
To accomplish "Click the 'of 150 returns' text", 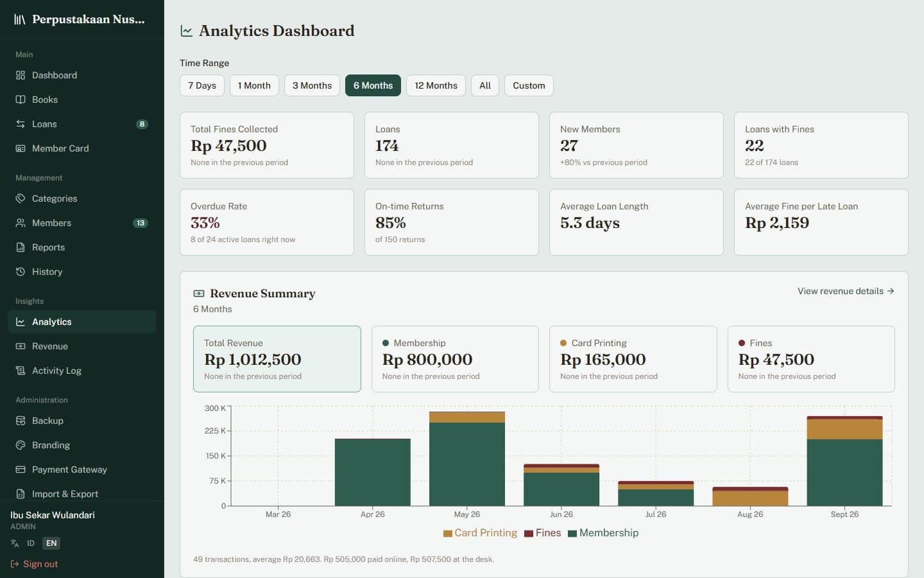I will click(400, 240).
